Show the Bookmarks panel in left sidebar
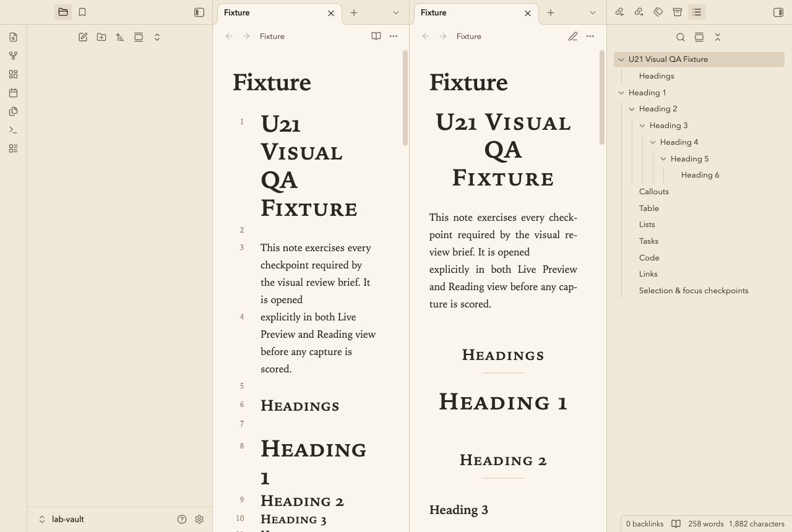The height and width of the screenshot is (532, 792). click(x=82, y=12)
